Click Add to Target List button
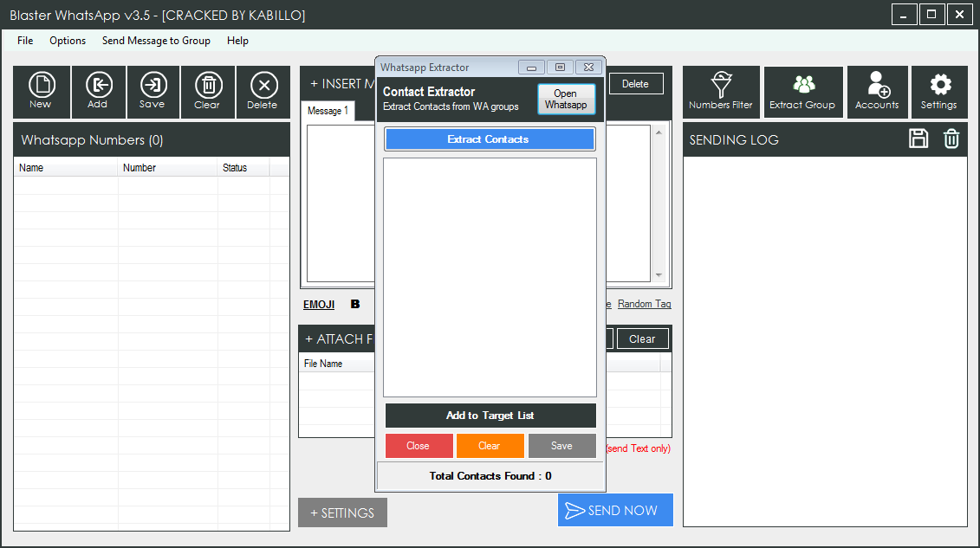Viewport: 980px width, 548px height. (x=490, y=415)
